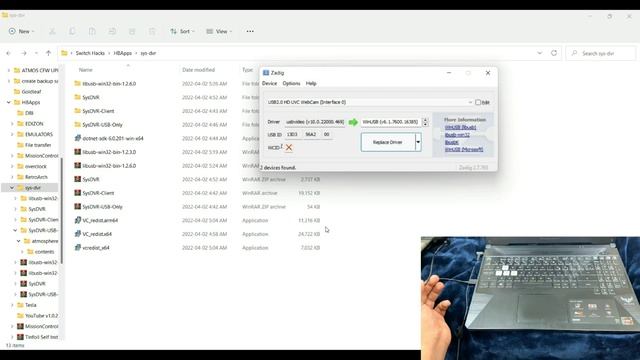This screenshot has height=360, width=640.
Task: Open the Replace Driver split dropdown arrow
Action: pos(418,142)
